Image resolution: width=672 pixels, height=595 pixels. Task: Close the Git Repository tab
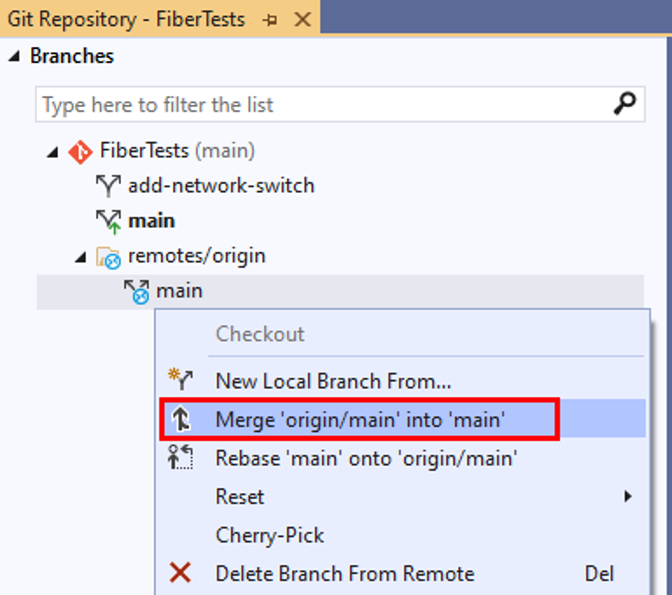[303, 20]
